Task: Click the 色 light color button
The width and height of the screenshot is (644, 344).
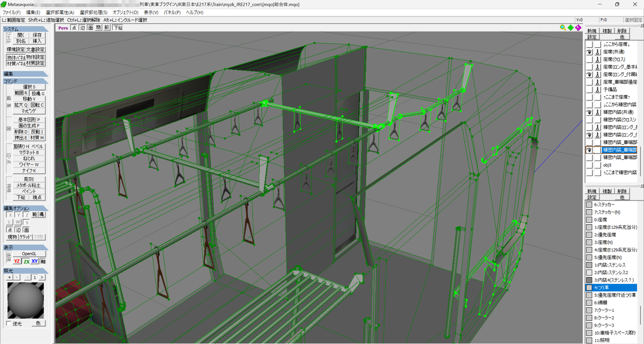Action: (38, 323)
